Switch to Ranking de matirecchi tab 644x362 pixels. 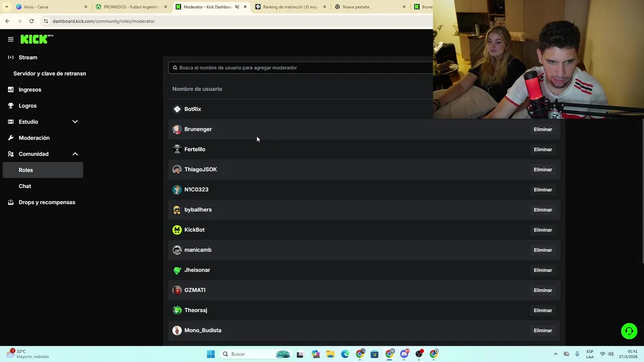[289, 7]
